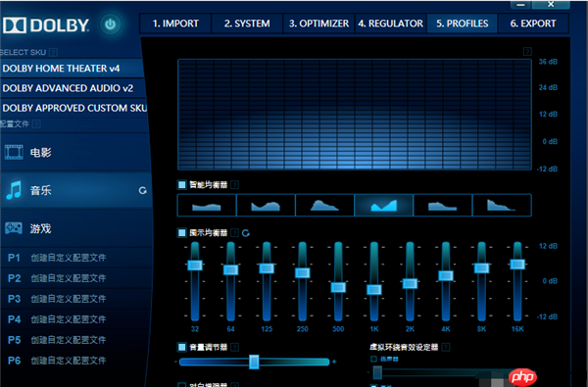Click the spectrum analyzer display
The width and height of the screenshot is (588, 387).
point(355,115)
